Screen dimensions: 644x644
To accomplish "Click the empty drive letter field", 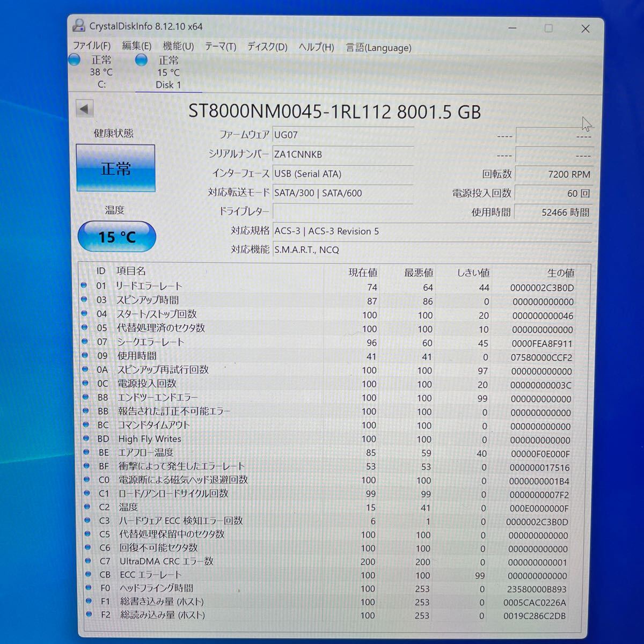I will point(343,211).
